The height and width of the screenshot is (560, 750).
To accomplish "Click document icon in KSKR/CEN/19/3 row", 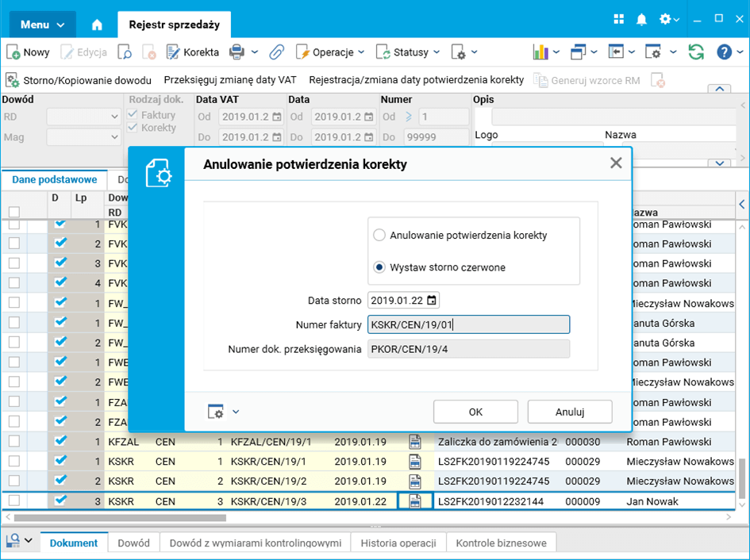I will 414,501.
